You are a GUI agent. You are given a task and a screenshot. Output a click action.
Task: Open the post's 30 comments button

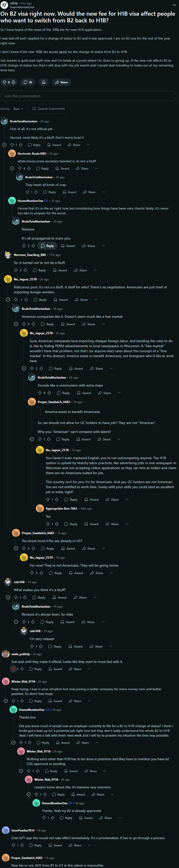point(28,82)
